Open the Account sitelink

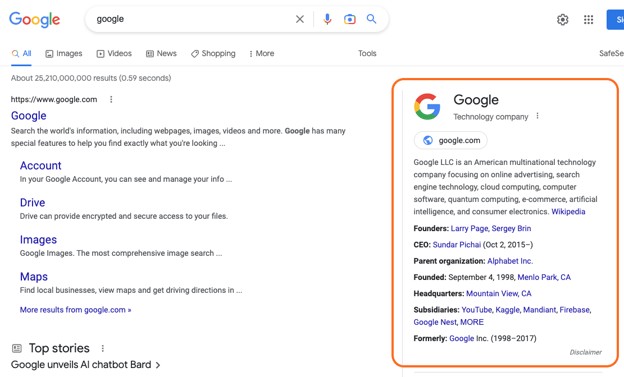click(x=41, y=166)
